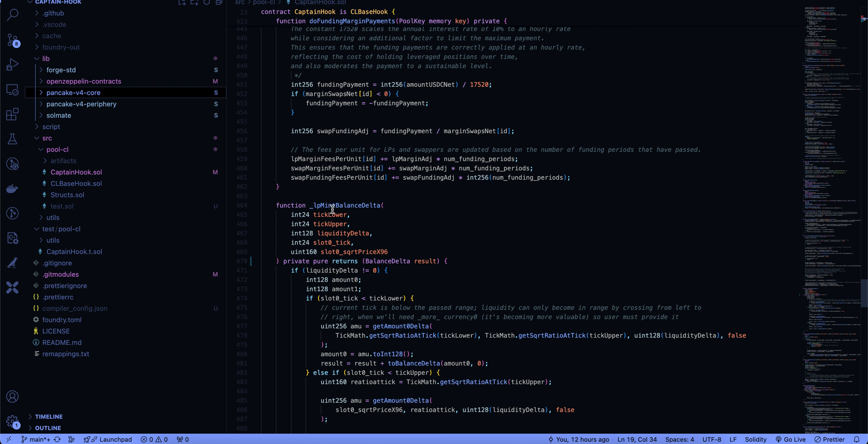Switch branch via main*+ status item
868x444 pixels.
click(36, 439)
